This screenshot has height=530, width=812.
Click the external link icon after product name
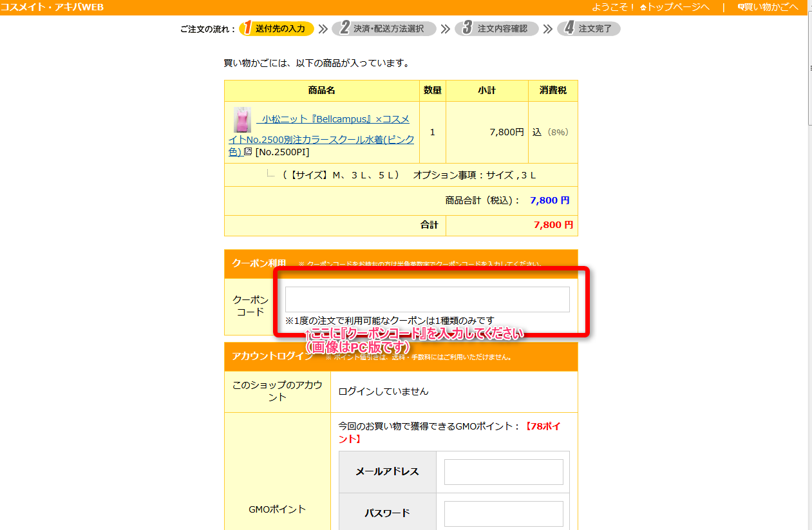click(247, 152)
